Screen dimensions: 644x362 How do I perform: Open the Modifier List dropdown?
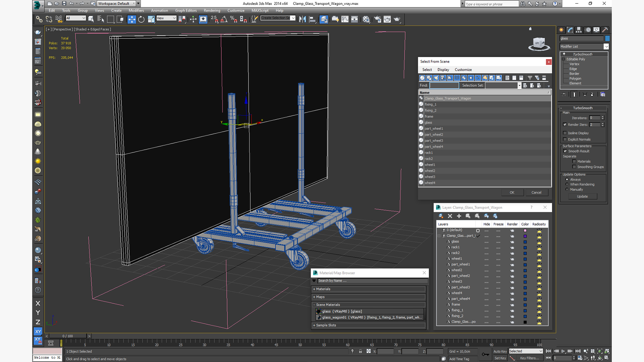coord(584,47)
